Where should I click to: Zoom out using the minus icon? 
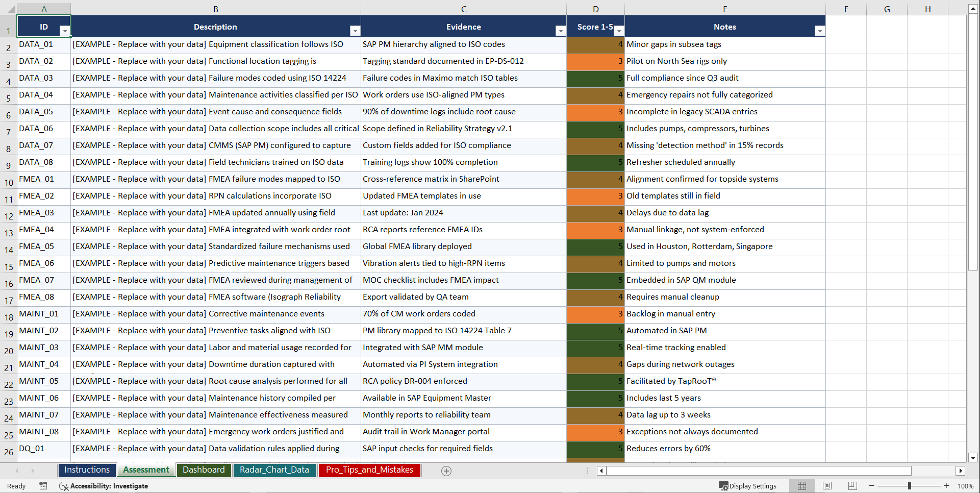coord(872,486)
